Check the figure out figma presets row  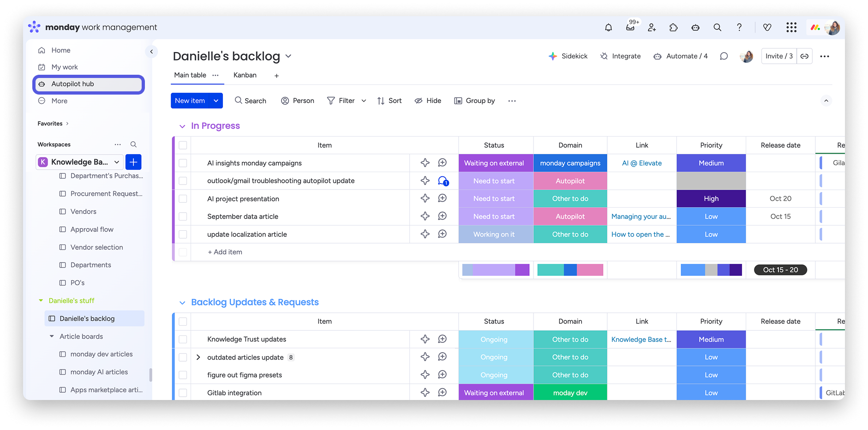(x=183, y=375)
